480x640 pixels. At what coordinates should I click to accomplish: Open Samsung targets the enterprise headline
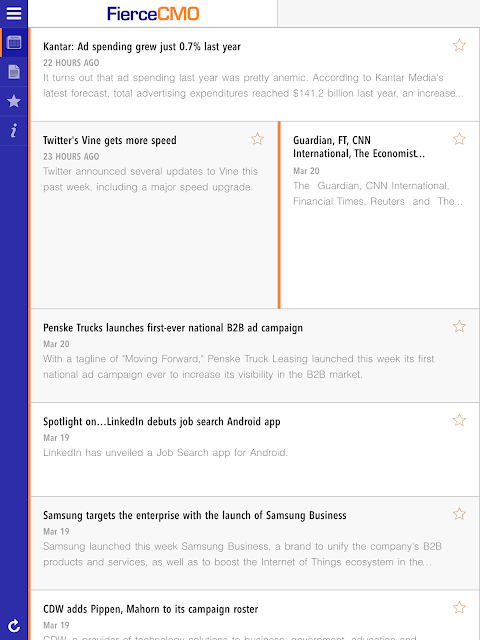(195, 515)
